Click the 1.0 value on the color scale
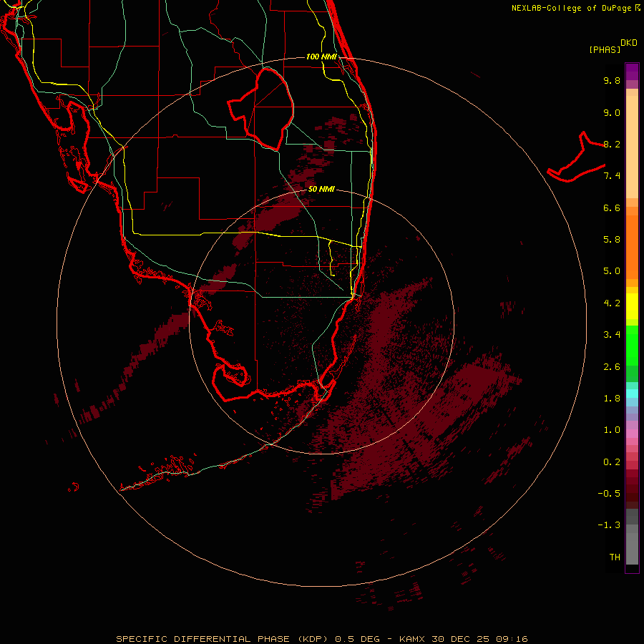The image size is (644, 644). 612,430
